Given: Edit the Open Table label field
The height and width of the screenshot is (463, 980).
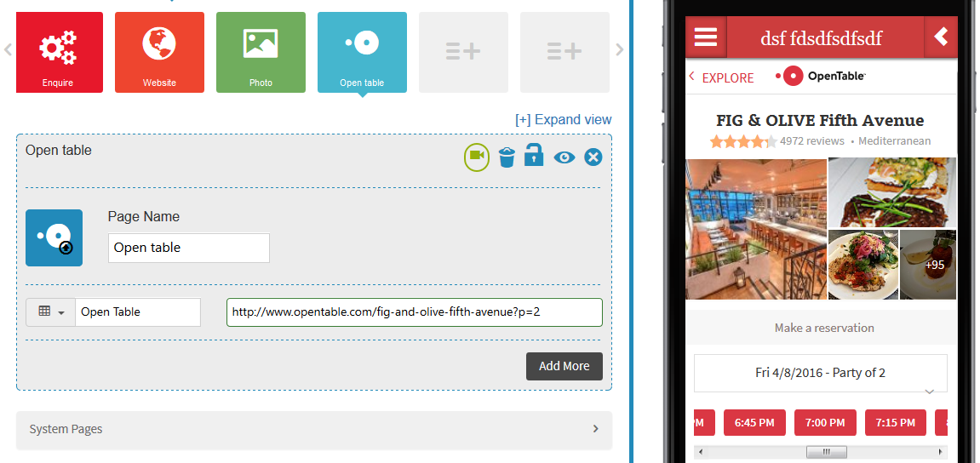Looking at the screenshot, I should 138,312.
